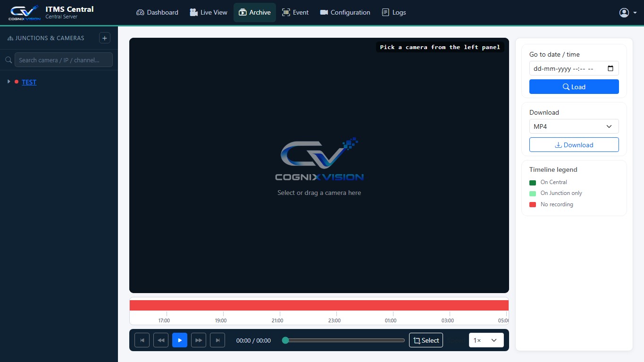Image resolution: width=644 pixels, height=362 pixels.
Task: View the Logs tab
Action: pyautogui.click(x=393, y=12)
